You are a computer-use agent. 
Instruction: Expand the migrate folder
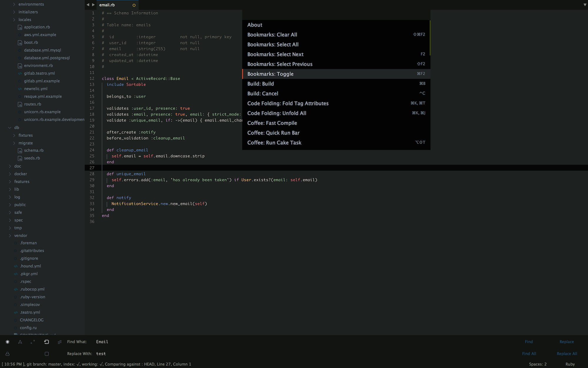point(14,143)
